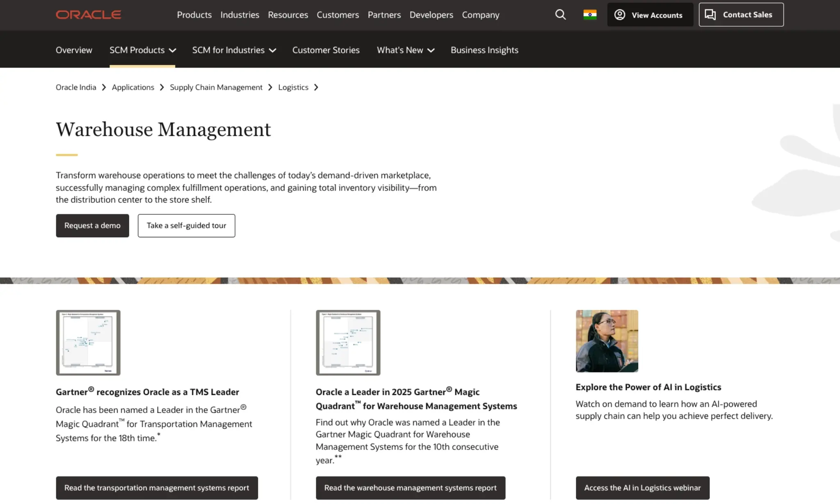
Task: Open the Supply Chain Management breadcrumb link
Action: click(216, 87)
